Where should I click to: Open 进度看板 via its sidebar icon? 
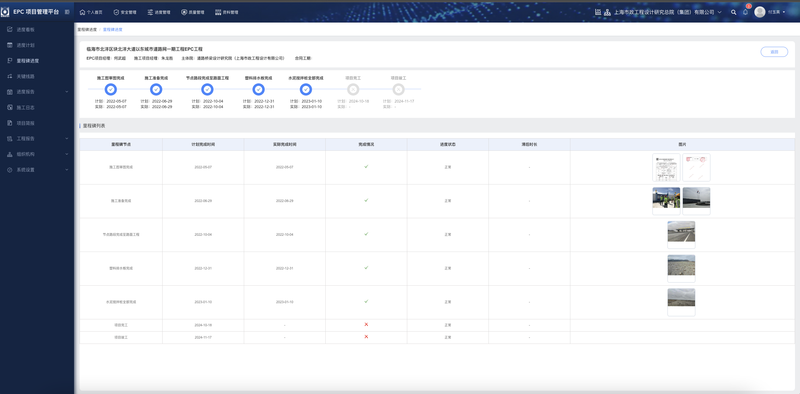click(10, 29)
